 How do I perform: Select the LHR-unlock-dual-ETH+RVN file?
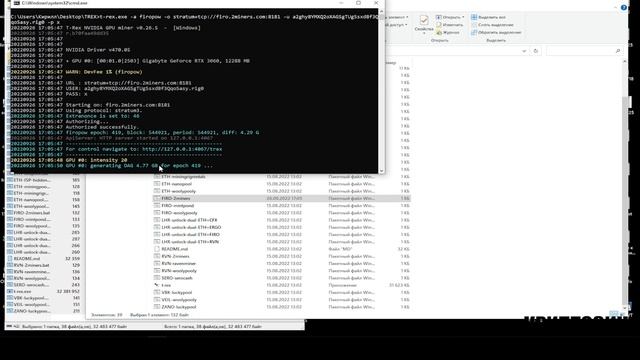tap(190, 242)
